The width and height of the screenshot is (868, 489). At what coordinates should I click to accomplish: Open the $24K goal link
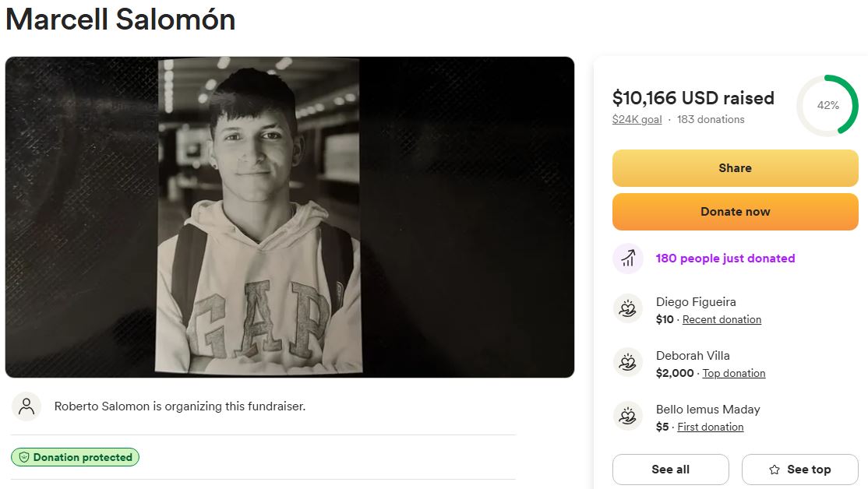point(637,119)
